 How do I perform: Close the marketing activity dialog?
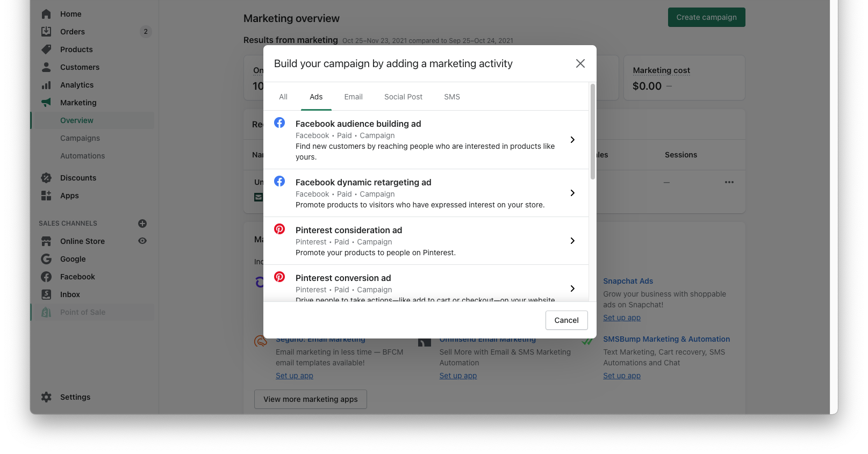(x=580, y=63)
